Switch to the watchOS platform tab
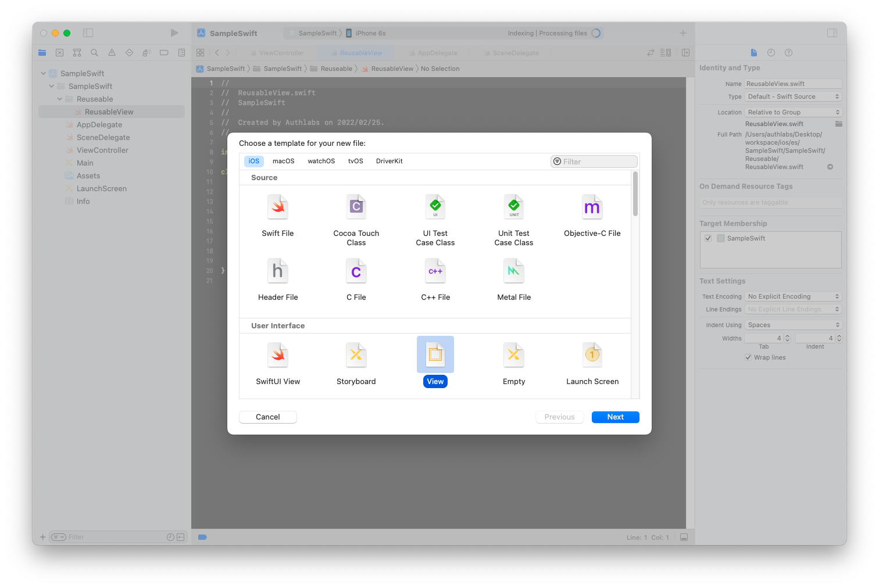 [x=321, y=161]
